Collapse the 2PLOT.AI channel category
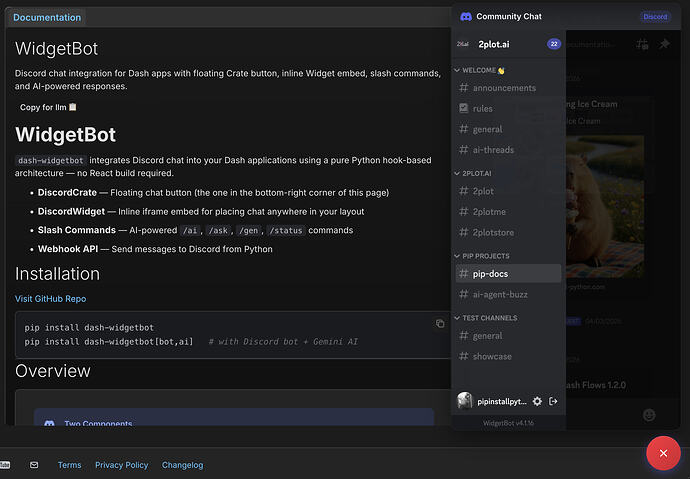 point(473,173)
